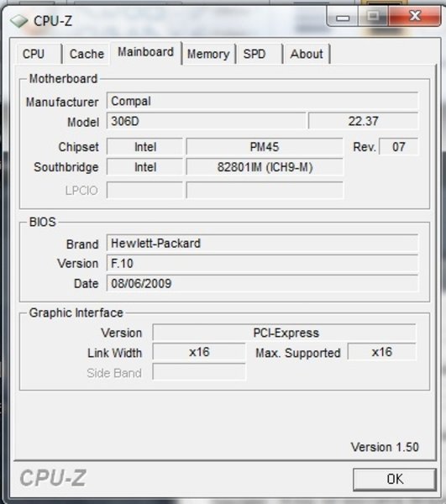This screenshot has width=446, height=504.
Task: Click the disabled maximize button
Action: (x=373, y=15)
